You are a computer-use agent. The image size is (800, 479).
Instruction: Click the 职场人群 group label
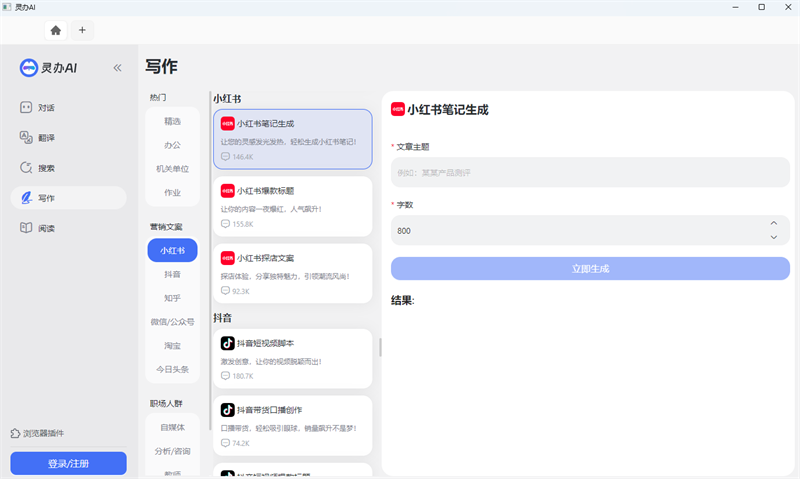[166, 404]
